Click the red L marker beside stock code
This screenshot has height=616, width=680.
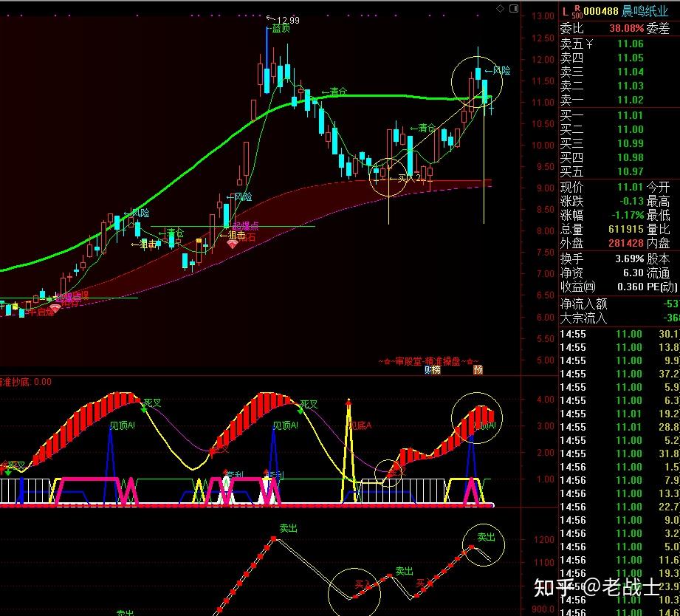tap(565, 12)
